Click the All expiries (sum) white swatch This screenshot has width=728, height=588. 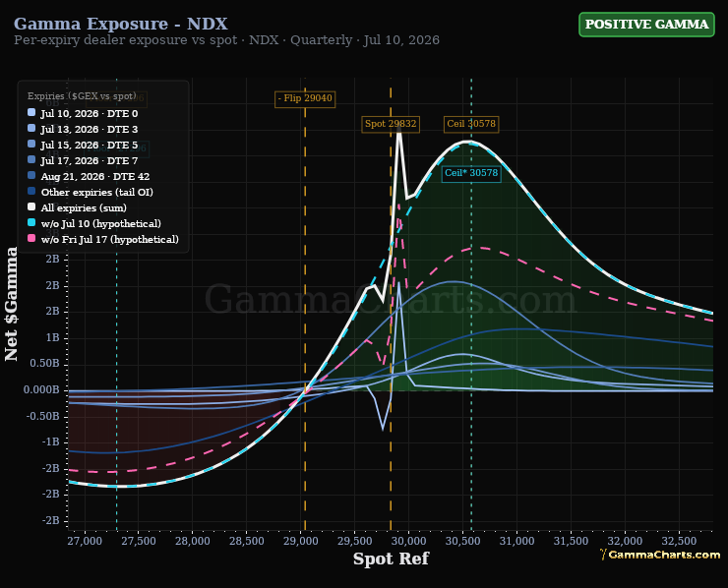[x=31, y=207]
